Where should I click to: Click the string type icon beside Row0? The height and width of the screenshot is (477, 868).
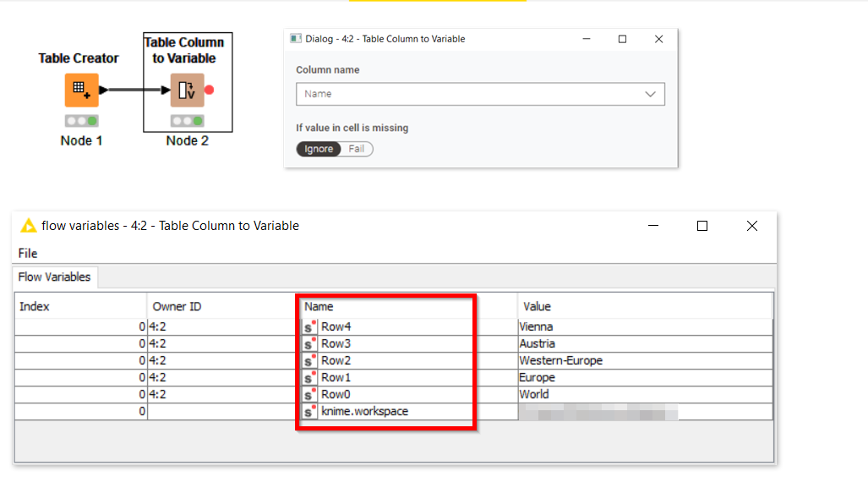(x=309, y=394)
